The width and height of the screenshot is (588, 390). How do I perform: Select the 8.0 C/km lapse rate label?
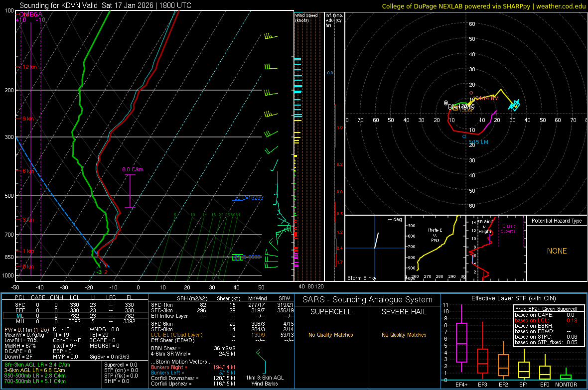point(133,169)
